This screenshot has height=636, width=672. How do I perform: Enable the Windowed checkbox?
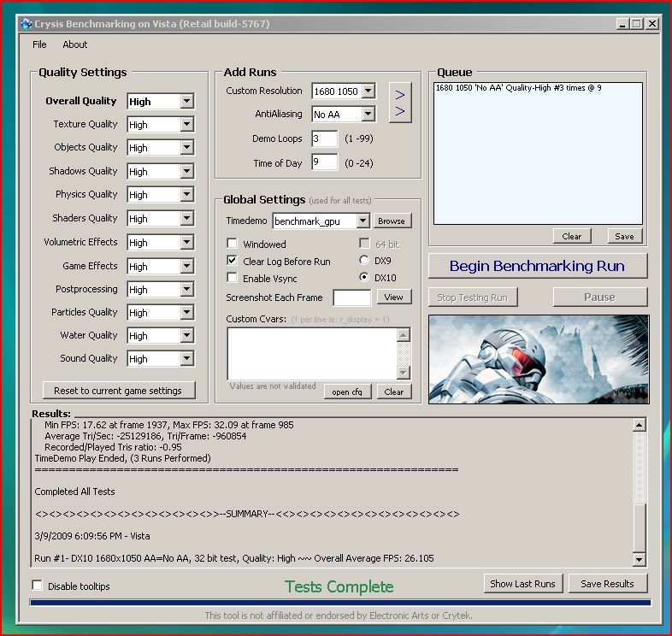233,244
